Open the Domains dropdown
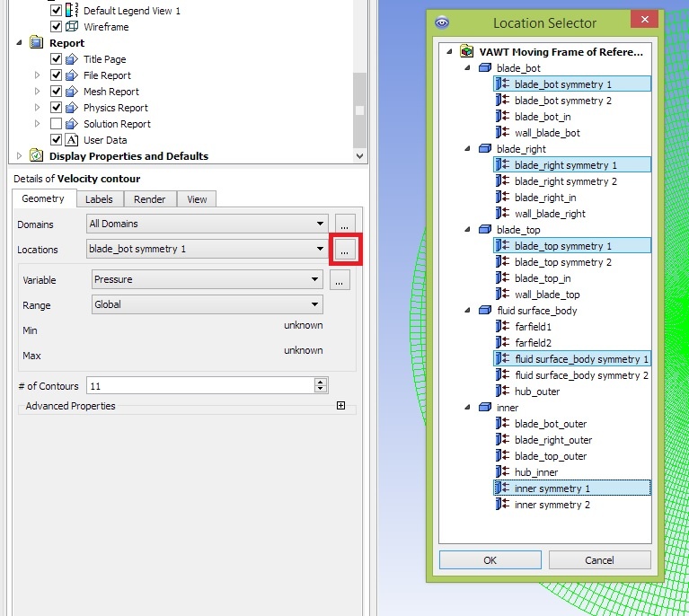689x616 pixels. [x=208, y=224]
